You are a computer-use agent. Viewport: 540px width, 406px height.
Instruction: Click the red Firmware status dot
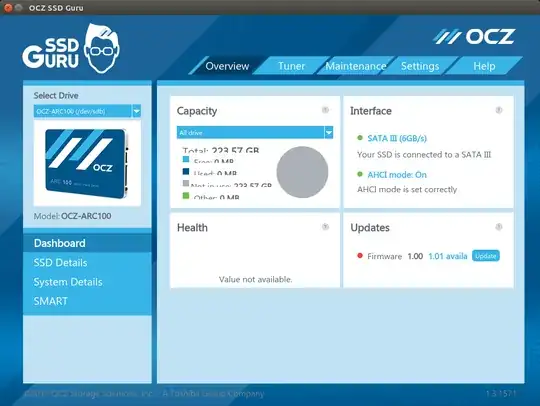(x=360, y=256)
